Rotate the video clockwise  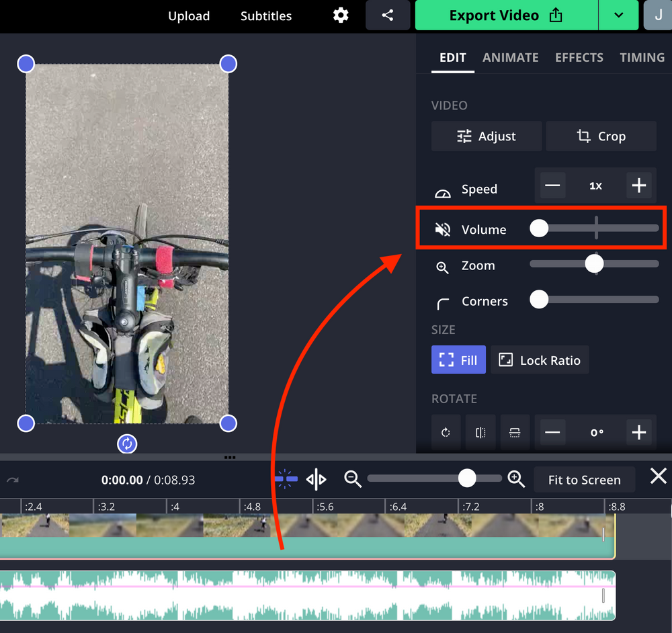pyautogui.click(x=446, y=432)
